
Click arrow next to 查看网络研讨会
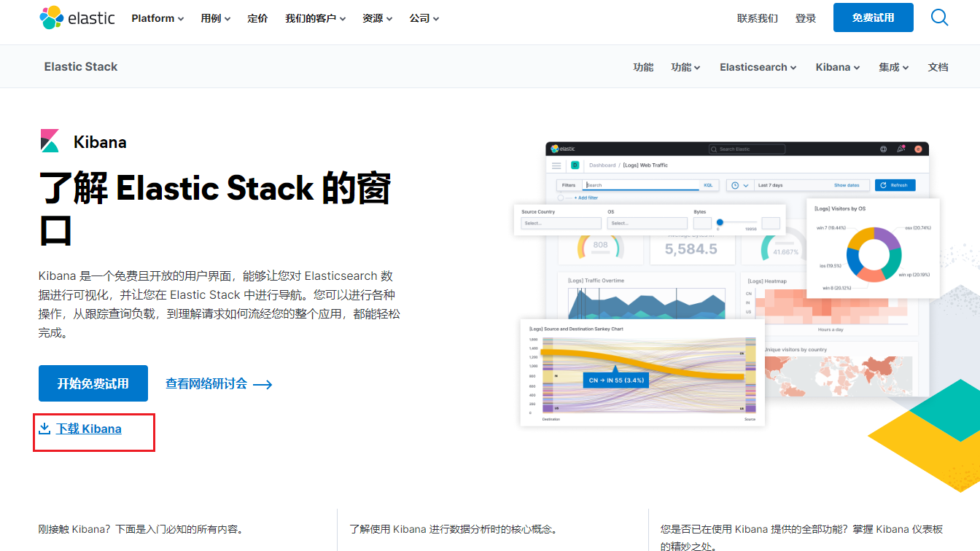(262, 384)
